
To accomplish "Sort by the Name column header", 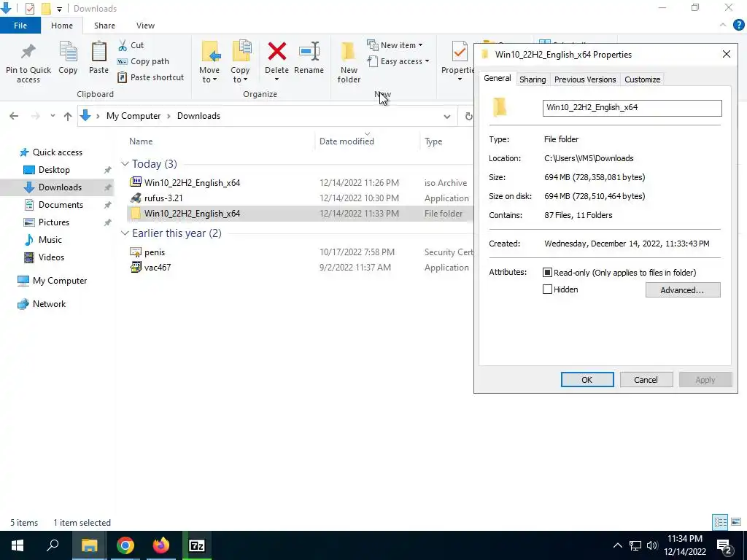I will click(141, 141).
